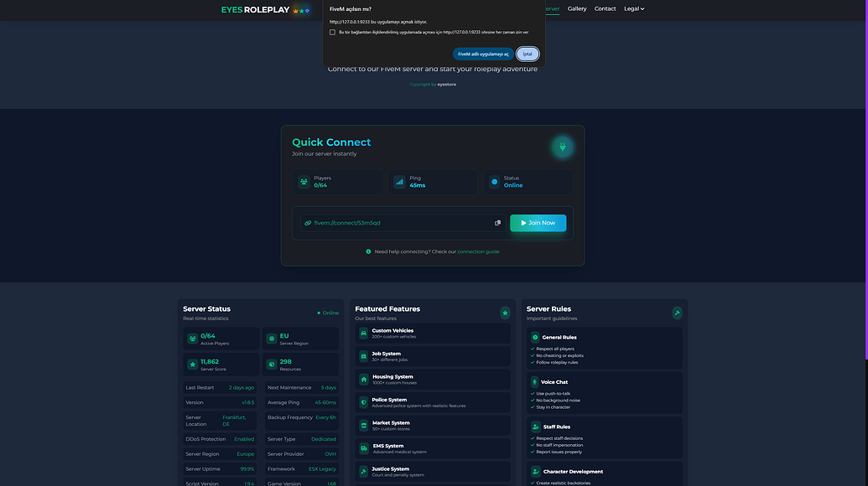Click the copy server address icon
This screenshot has height=486, width=868.
pyautogui.click(x=496, y=221)
